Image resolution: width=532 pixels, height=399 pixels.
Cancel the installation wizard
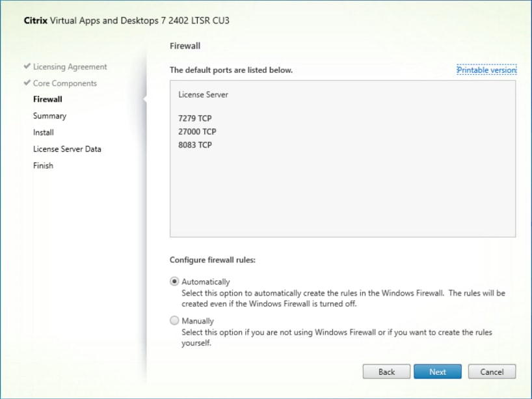492,372
